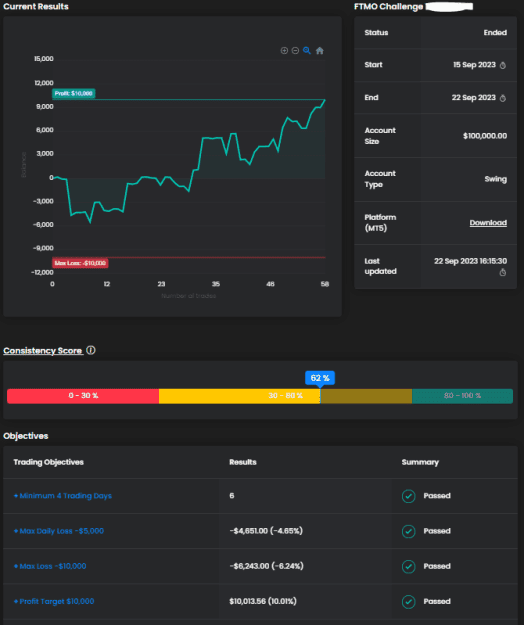
Task: Click the Max Loss: -$10,000 chart label
Action: pyautogui.click(x=80, y=263)
